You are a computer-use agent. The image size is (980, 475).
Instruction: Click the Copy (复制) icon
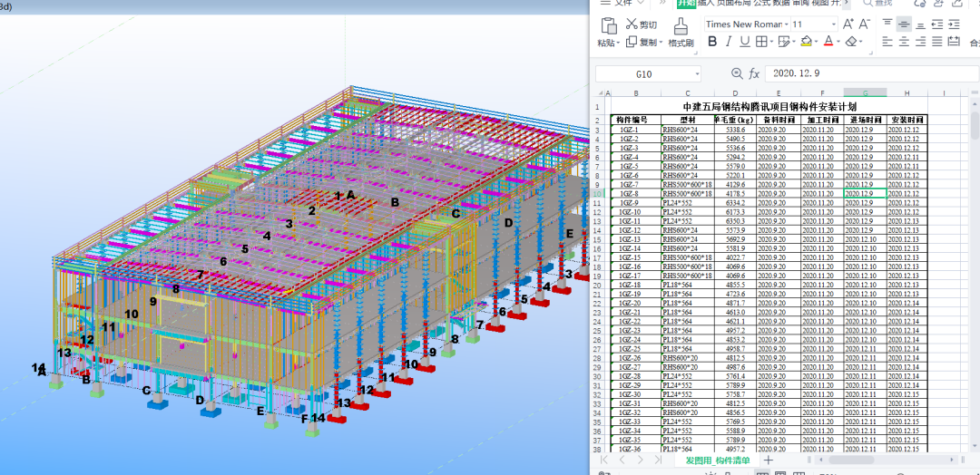[631, 42]
